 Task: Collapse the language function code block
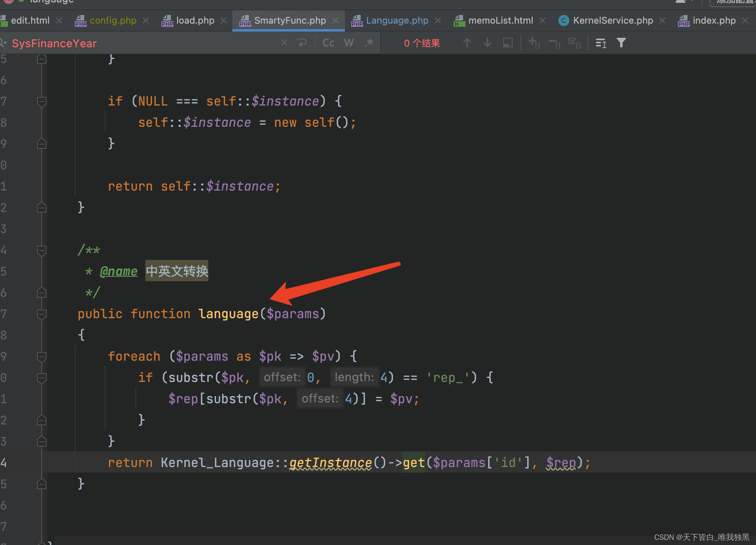click(41, 313)
